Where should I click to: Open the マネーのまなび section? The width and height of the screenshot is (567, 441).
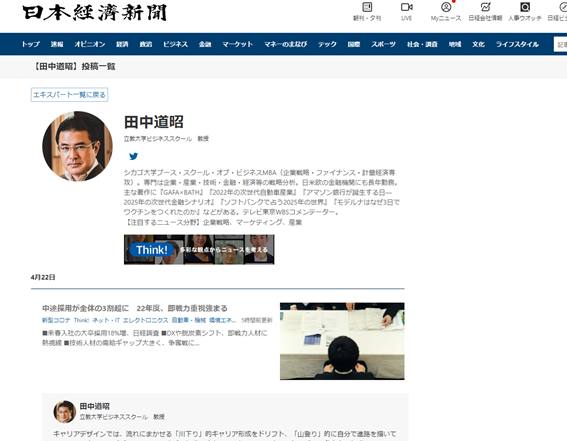click(x=286, y=44)
